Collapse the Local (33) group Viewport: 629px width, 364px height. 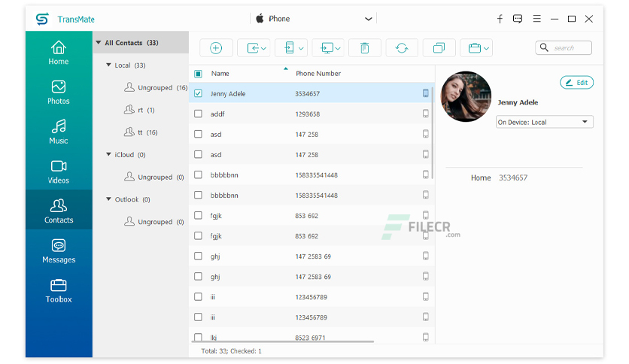(x=108, y=65)
